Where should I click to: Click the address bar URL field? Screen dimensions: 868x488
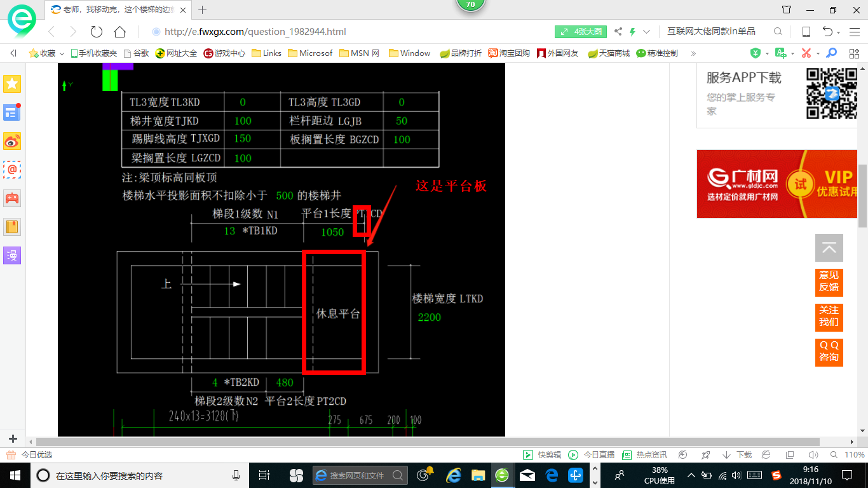[x=349, y=32]
